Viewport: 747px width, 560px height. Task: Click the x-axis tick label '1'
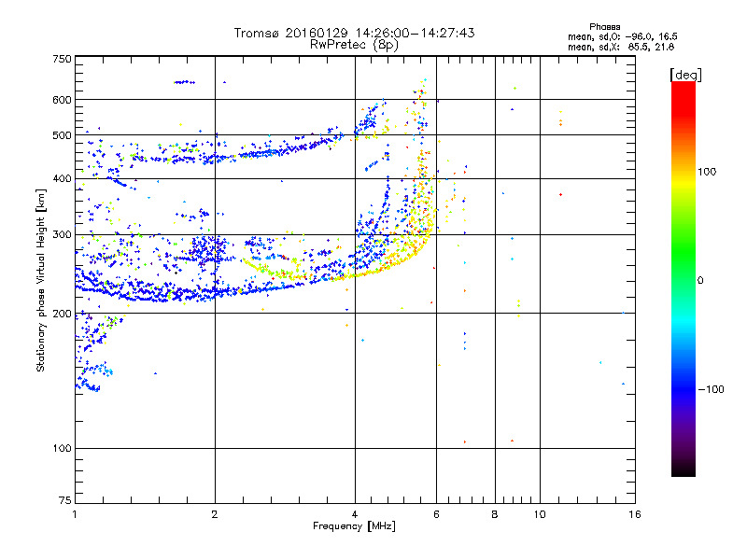tap(75, 514)
